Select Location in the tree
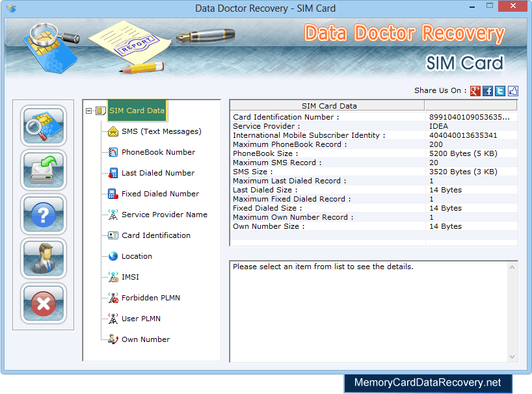532x394 pixels. click(x=137, y=256)
